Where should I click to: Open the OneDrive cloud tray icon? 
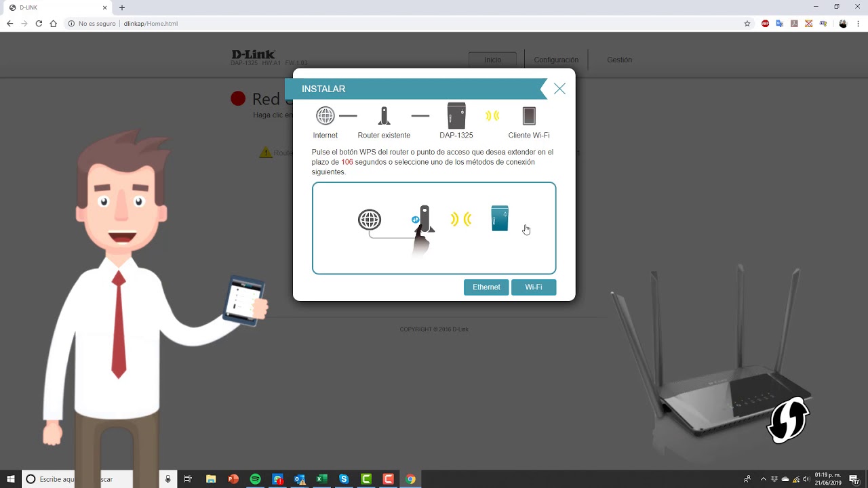tap(785, 479)
